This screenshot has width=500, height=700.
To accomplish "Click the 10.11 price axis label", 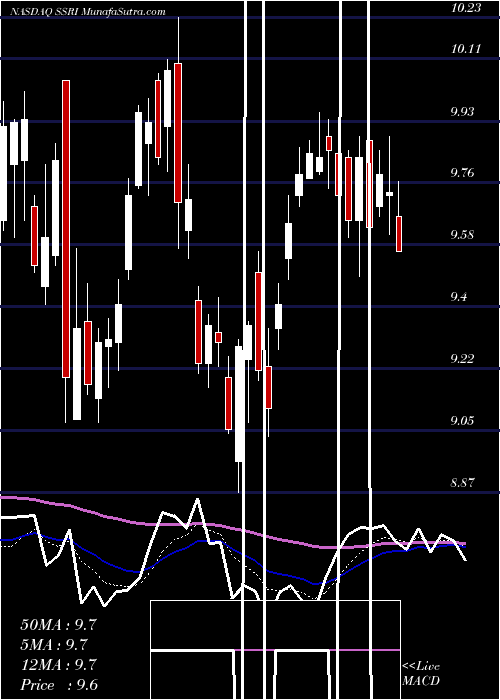I will (x=466, y=49).
